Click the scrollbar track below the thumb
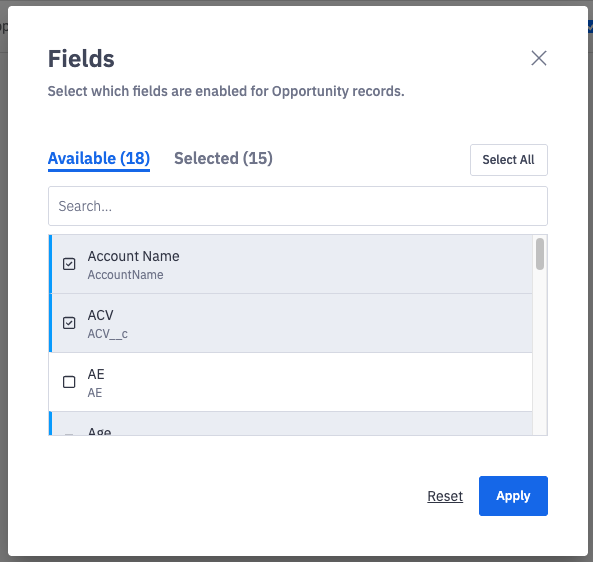 coord(540,352)
